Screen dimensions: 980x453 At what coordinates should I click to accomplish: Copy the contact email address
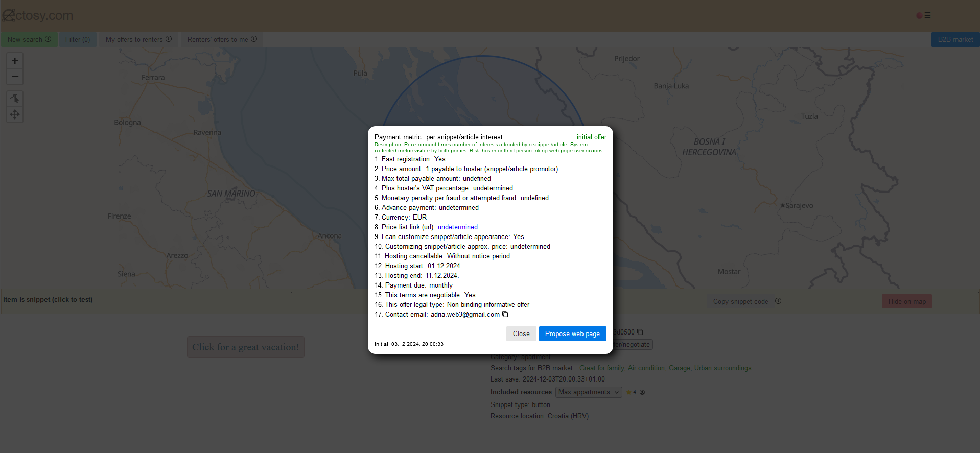[x=505, y=315]
